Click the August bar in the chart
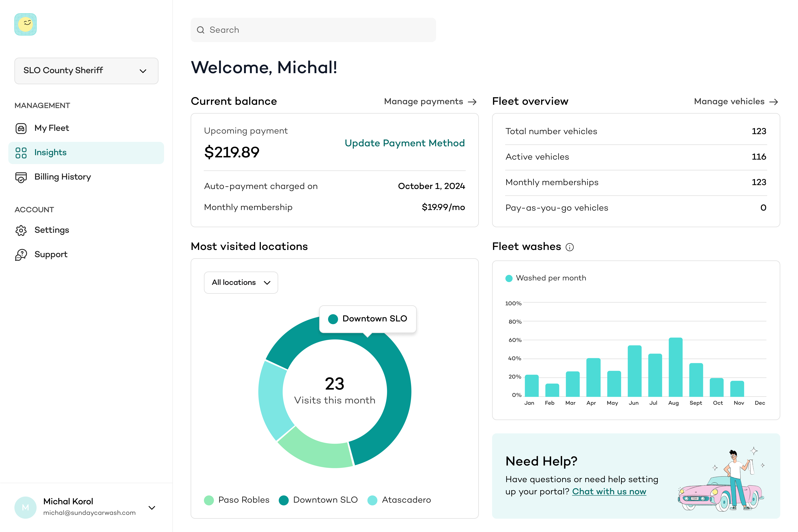Screen dimensions: 798x532 [x=676, y=367]
